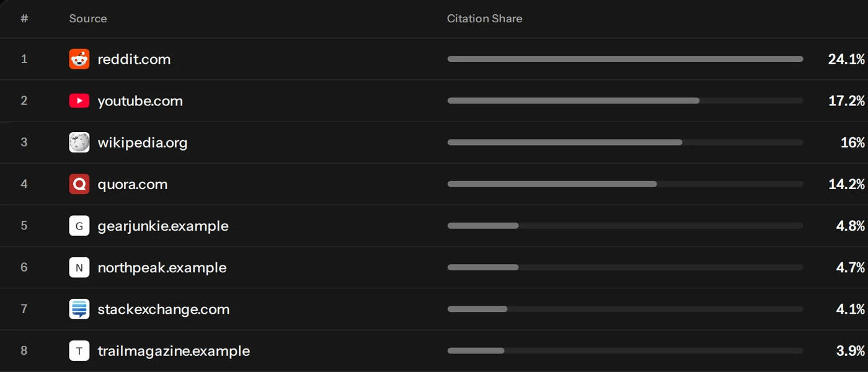Click the YouTube play icon
The width and height of the screenshot is (868, 372).
[x=79, y=100]
